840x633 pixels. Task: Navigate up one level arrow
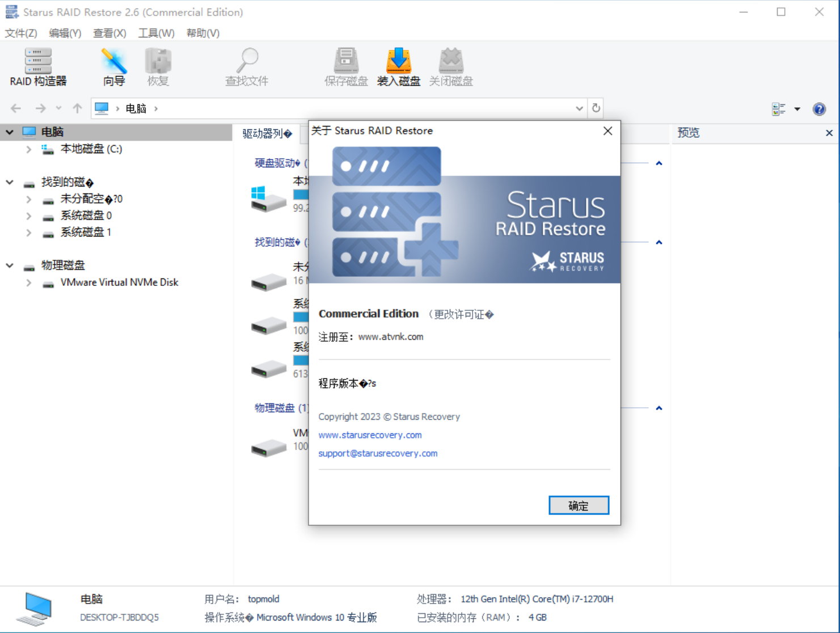pyautogui.click(x=77, y=108)
